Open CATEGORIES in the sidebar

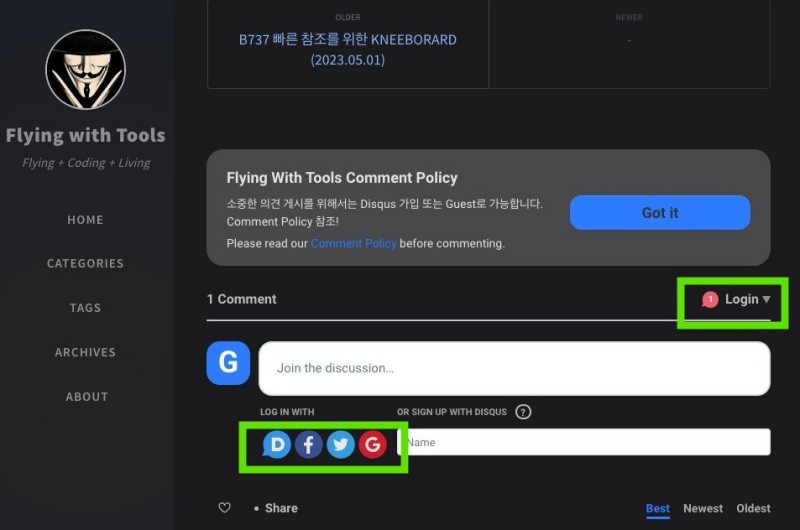click(x=86, y=264)
